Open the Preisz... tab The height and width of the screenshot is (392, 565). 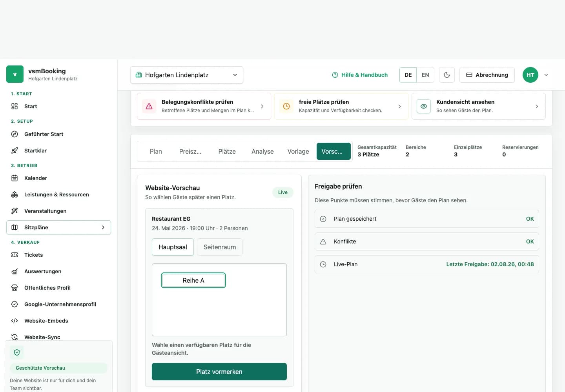point(190,151)
